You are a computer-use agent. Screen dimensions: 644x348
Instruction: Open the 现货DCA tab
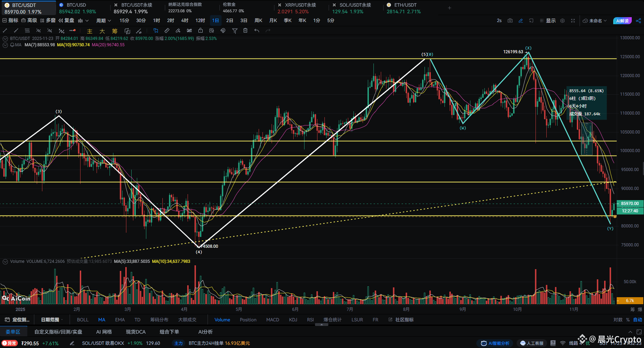[136, 332]
